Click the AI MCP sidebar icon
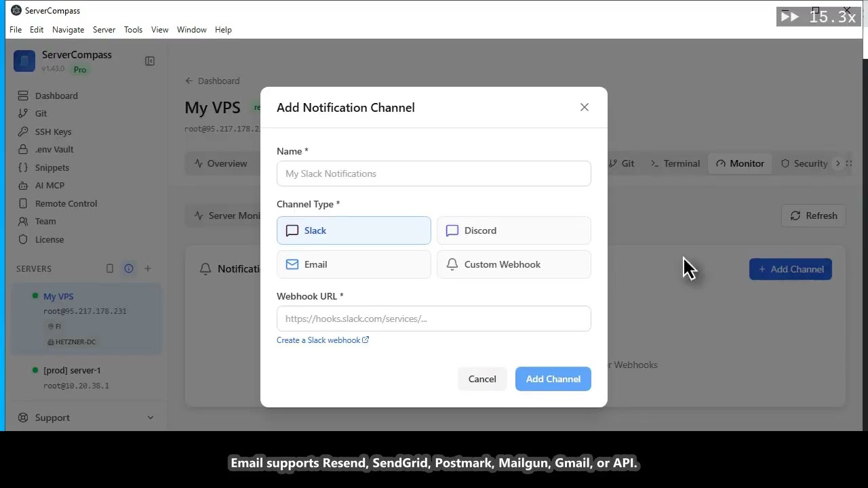The width and height of the screenshot is (868, 488). coord(23,185)
